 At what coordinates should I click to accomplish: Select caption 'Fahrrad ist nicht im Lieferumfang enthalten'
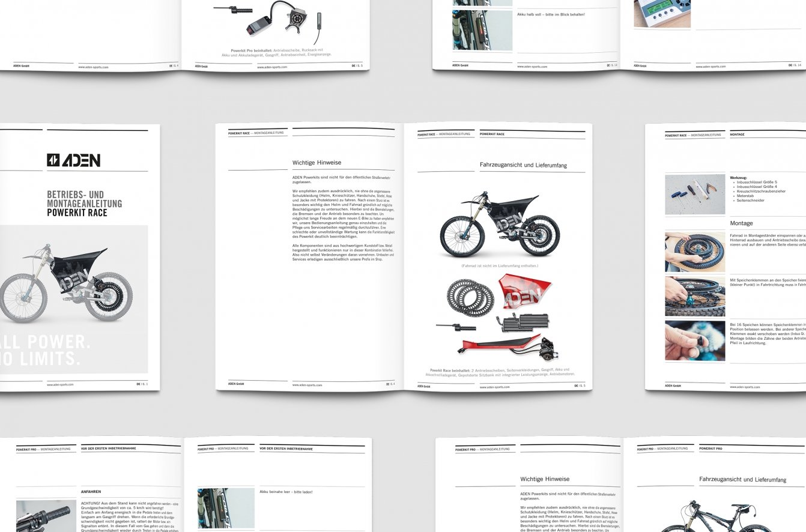tap(500, 265)
